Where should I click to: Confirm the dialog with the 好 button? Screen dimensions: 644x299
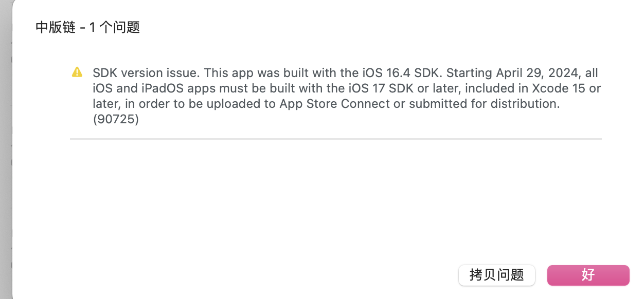pos(588,275)
